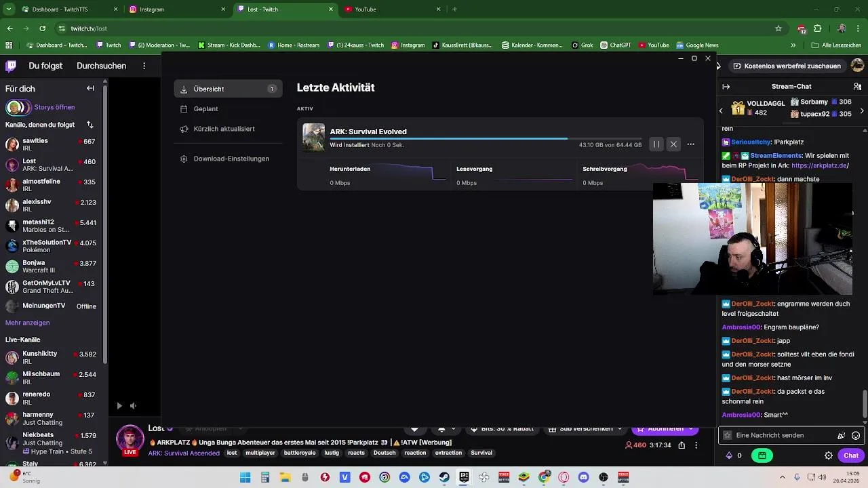The image size is (868, 488).
Task: Switch to the YouTube browser tab
Action: (x=392, y=9)
